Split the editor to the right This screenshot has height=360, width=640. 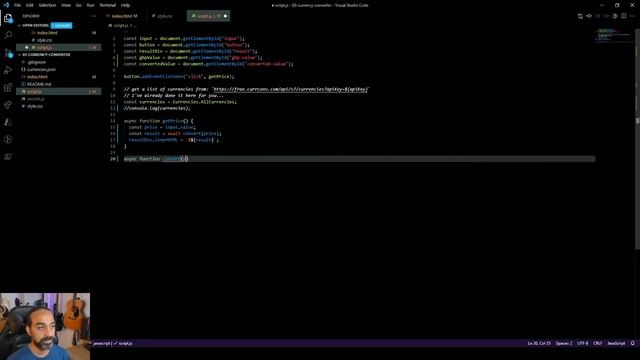(x=624, y=16)
